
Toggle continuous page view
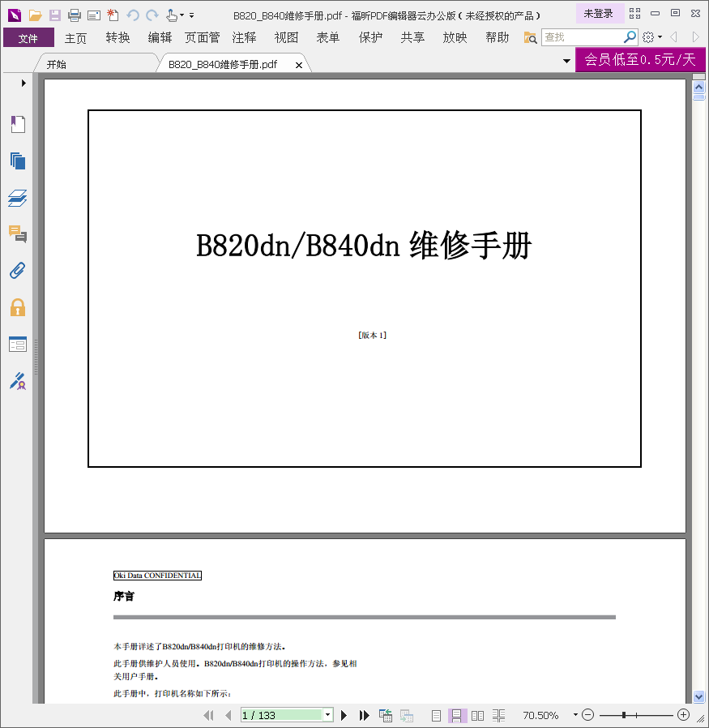point(456,716)
